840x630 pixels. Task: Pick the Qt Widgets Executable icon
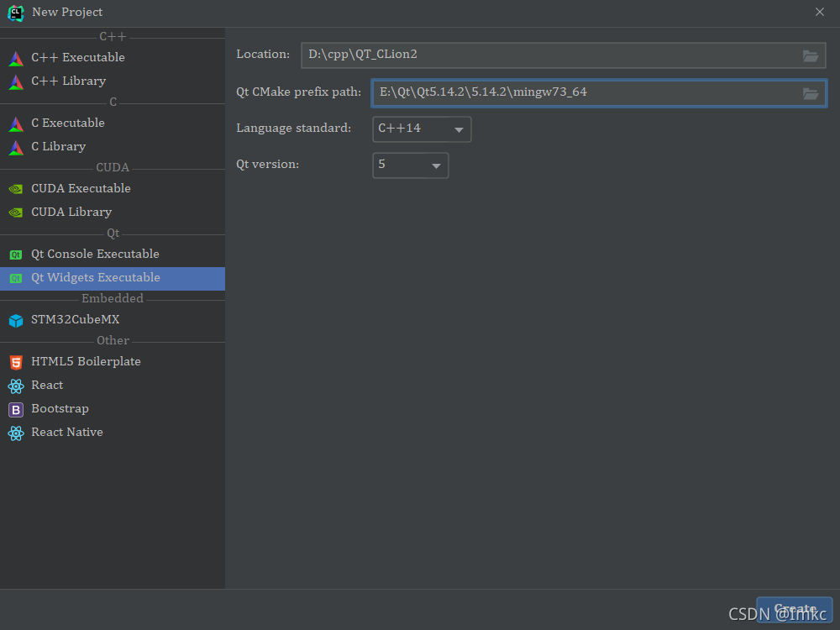click(16, 279)
